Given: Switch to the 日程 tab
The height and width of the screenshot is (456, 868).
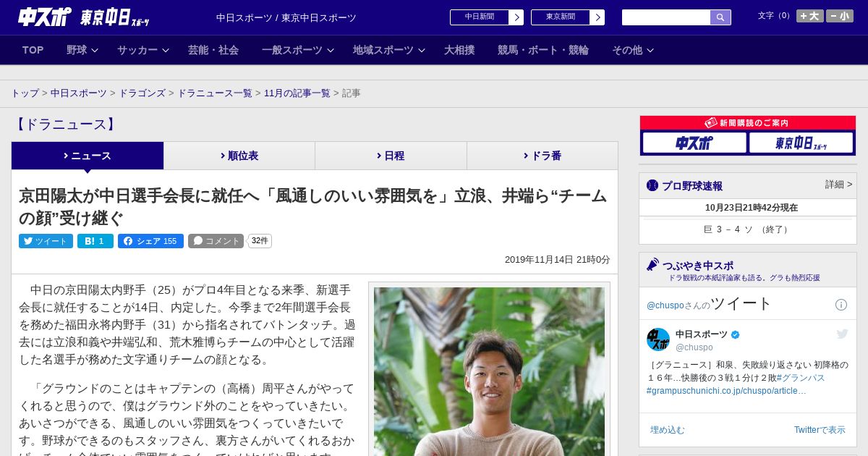Looking at the screenshot, I should point(391,156).
